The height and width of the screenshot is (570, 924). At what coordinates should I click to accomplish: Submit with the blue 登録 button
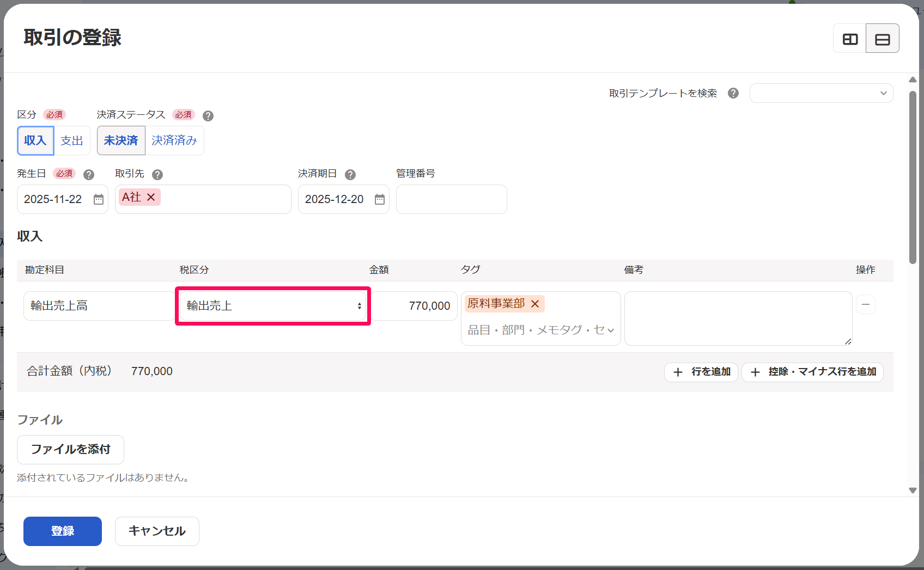click(x=63, y=531)
